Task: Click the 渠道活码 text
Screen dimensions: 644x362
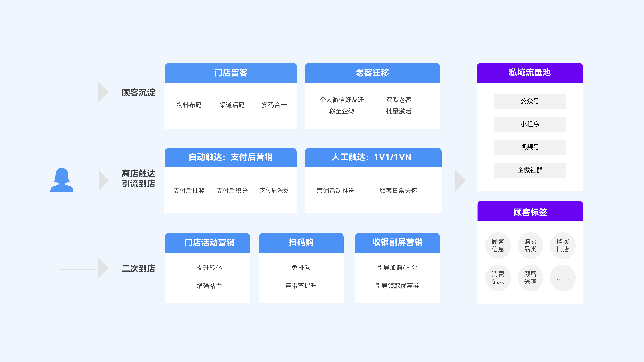Action: tap(232, 105)
